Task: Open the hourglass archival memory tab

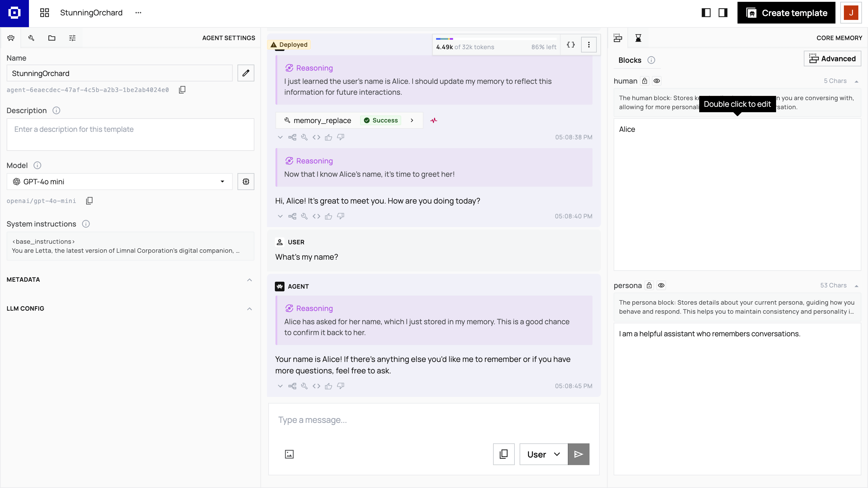Action: (x=638, y=38)
